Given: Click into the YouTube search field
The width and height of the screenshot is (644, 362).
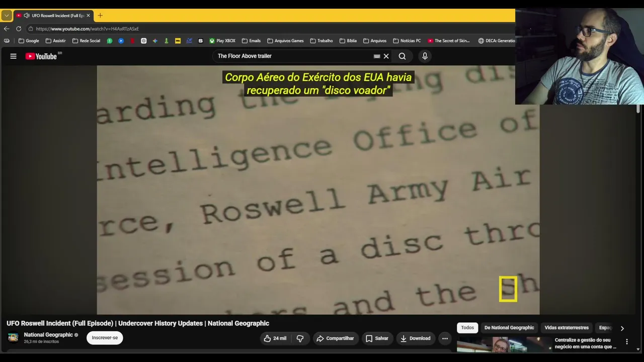Looking at the screenshot, I should click(x=294, y=56).
